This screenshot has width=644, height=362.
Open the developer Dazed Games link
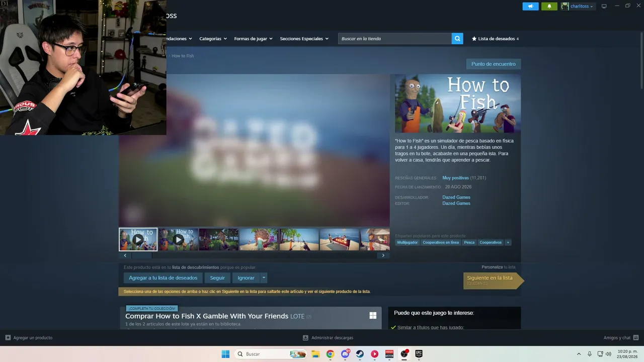coord(456,197)
